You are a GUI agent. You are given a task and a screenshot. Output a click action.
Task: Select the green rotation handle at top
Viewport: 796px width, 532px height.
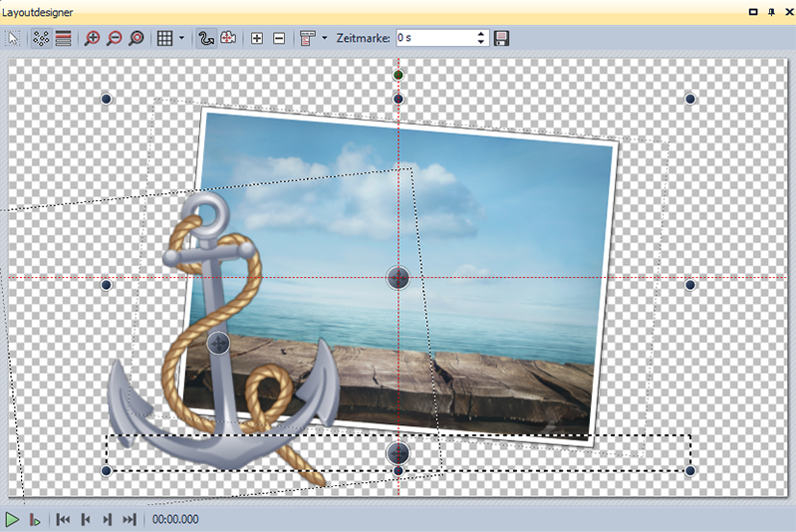pos(398,75)
